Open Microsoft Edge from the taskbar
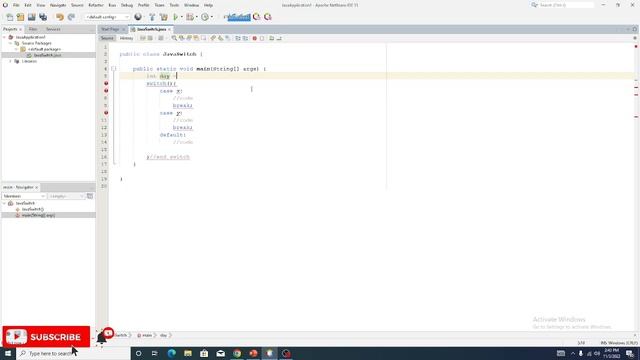 171,353
